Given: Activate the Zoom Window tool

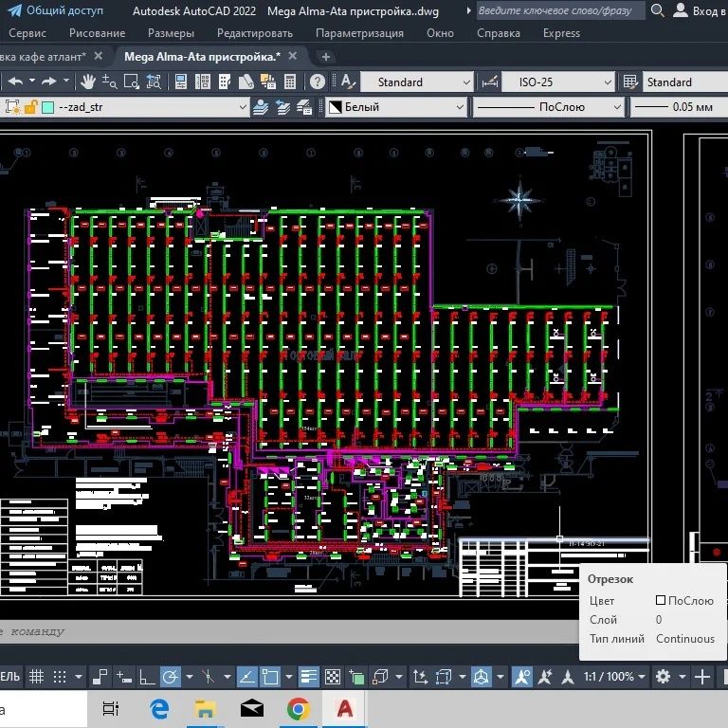Looking at the screenshot, I should coord(132,82).
